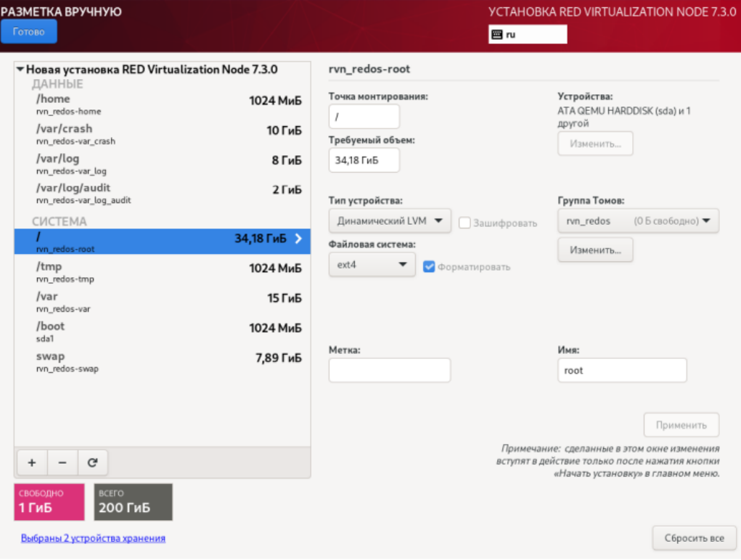Click the rvn_redos-root title heading

[x=369, y=69]
